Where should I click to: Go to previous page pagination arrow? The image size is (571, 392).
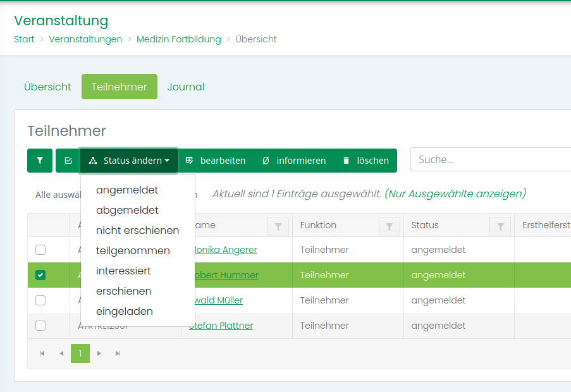61,353
